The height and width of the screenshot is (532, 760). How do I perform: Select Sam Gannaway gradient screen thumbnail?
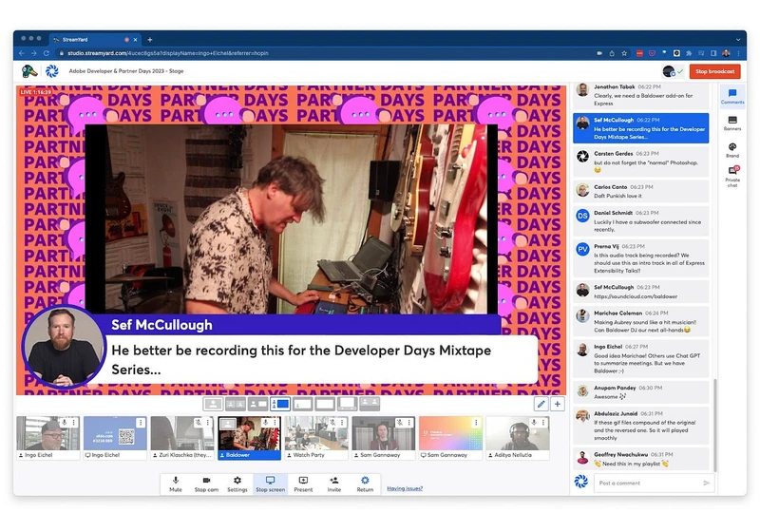point(450,438)
